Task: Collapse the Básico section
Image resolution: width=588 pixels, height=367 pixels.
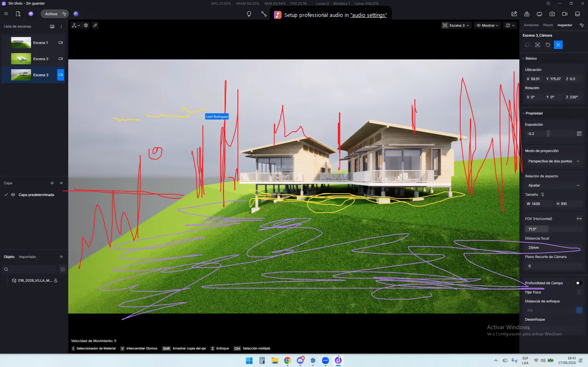Action: point(523,58)
